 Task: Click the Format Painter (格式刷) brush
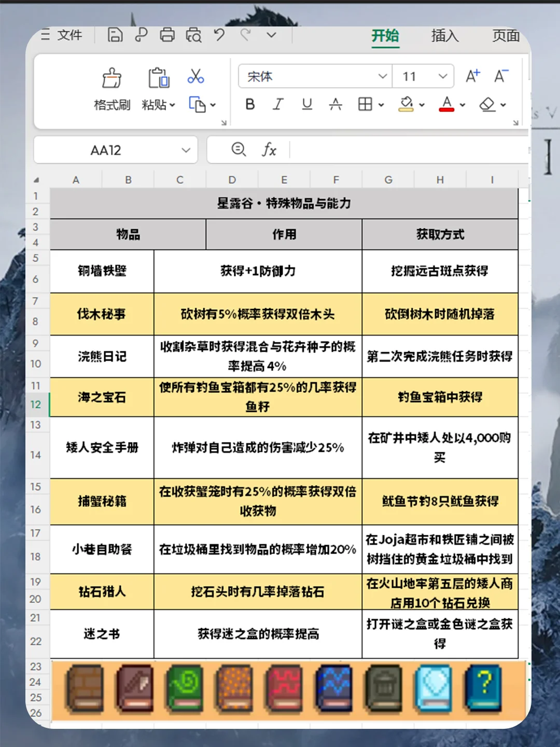click(111, 78)
